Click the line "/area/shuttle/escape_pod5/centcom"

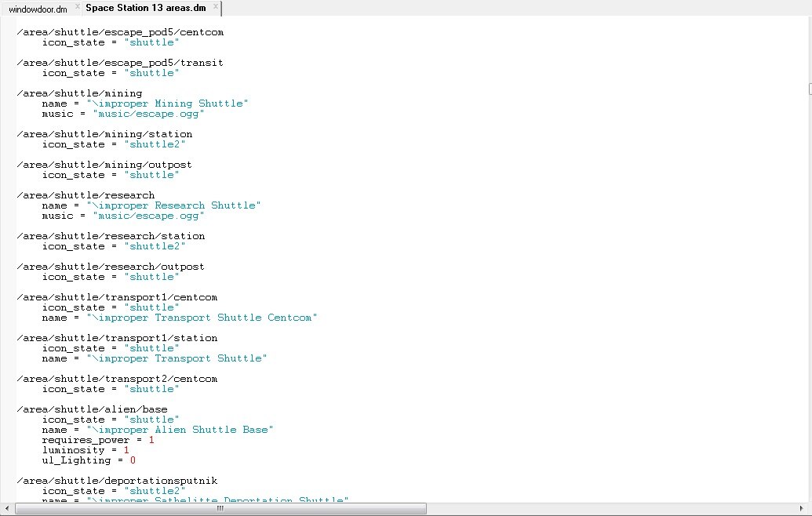(120, 32)
